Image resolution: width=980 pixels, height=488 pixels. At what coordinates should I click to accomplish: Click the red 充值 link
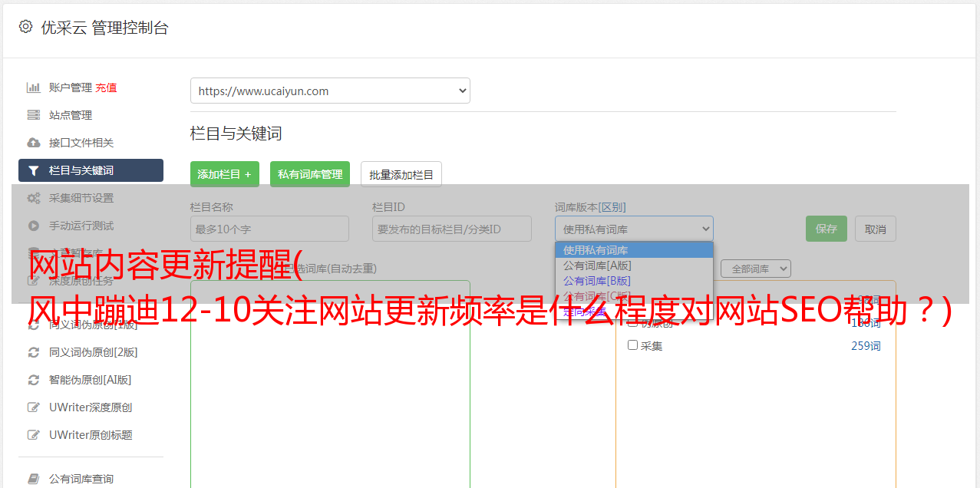pos(107,87)
